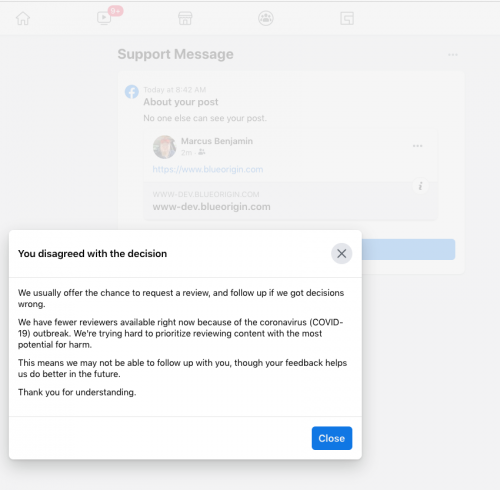Click the www-dev.blueorigin.com link preview card

[290, 201]
